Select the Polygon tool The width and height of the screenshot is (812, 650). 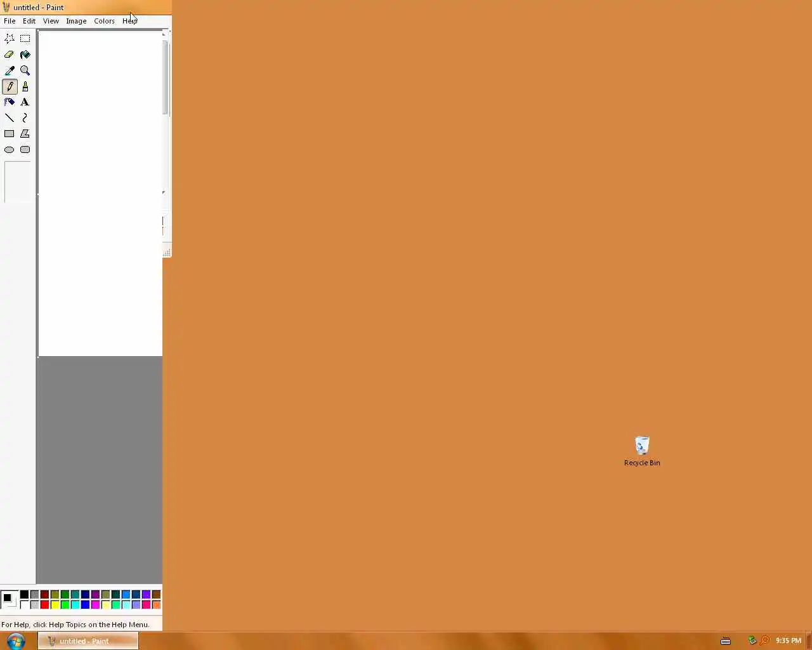point(25,134)
